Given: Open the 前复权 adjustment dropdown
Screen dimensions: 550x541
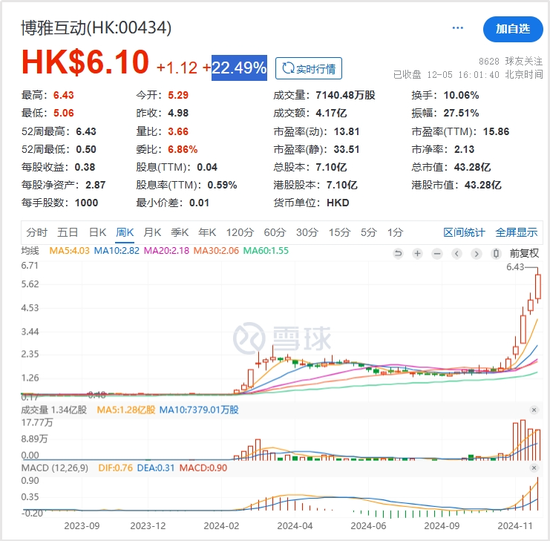Looking at the screenshot, I should tap(524, 253).
